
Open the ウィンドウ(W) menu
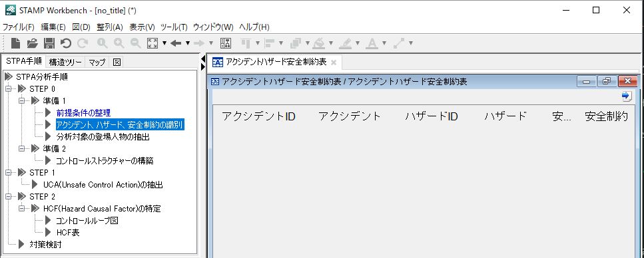tap(213, 27)
